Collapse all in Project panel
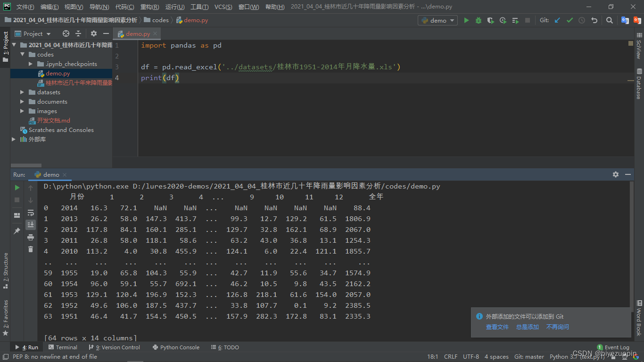 click(x=78, y=33)
